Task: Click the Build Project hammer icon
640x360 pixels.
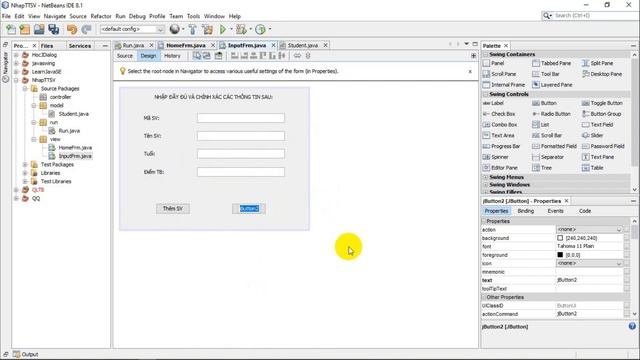Action: (x=193, y=29)
